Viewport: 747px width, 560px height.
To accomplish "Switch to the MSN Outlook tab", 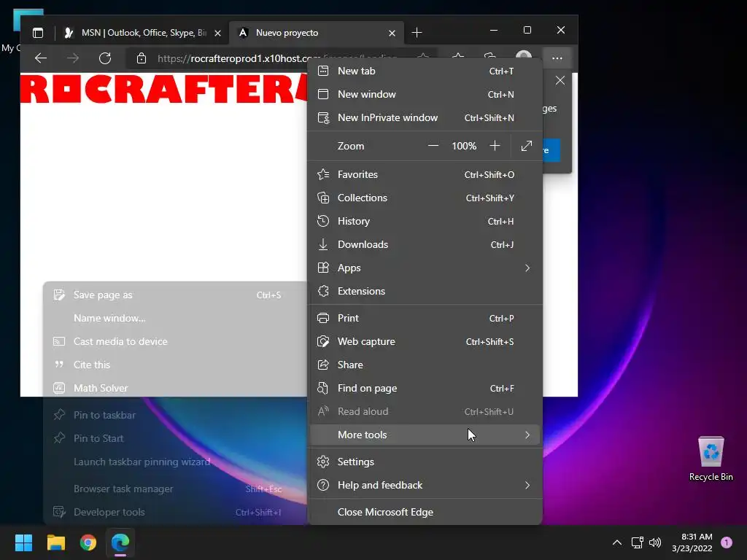I will coord(142,33).
